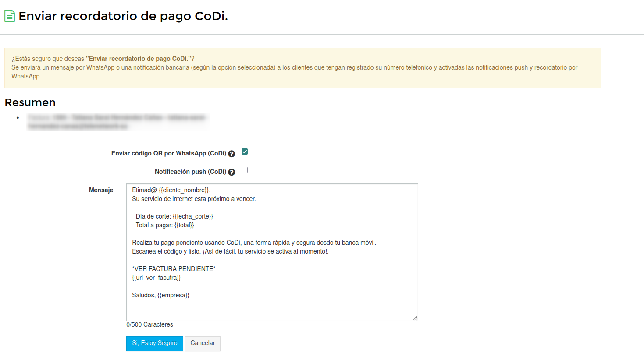Click the *VER FACTURA PENDIENTE* line in message
644x356 pixels.
[174, 269]
